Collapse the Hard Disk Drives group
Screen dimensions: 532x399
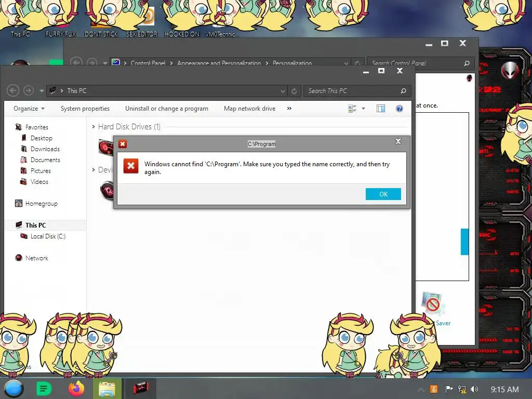pyautogui.click(x=94, y=127)
